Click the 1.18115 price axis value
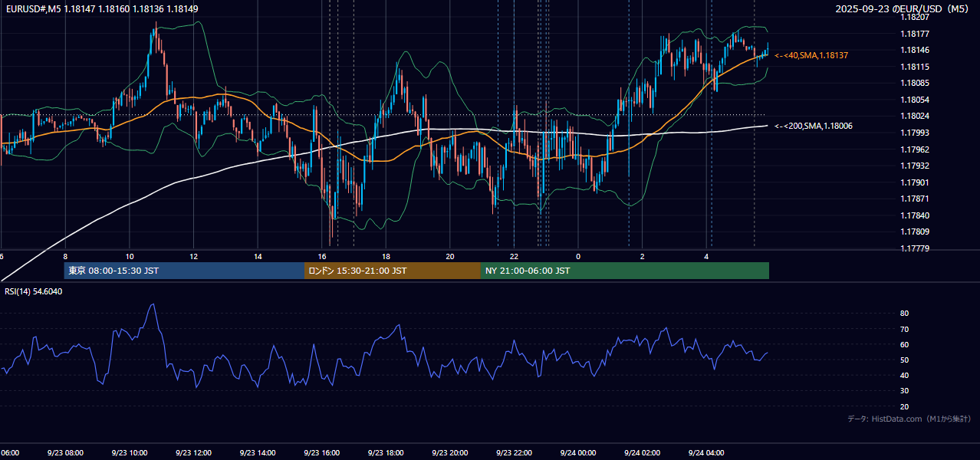Screen dimensions: 980x460 click(x=916, y=67)
